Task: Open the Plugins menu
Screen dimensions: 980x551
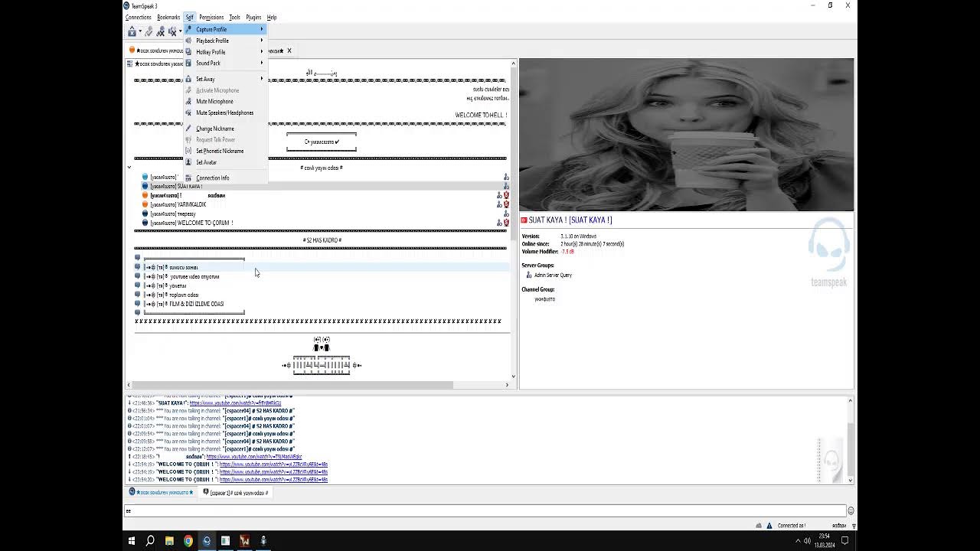Action: pyautogui.click(x=253, y=17)
